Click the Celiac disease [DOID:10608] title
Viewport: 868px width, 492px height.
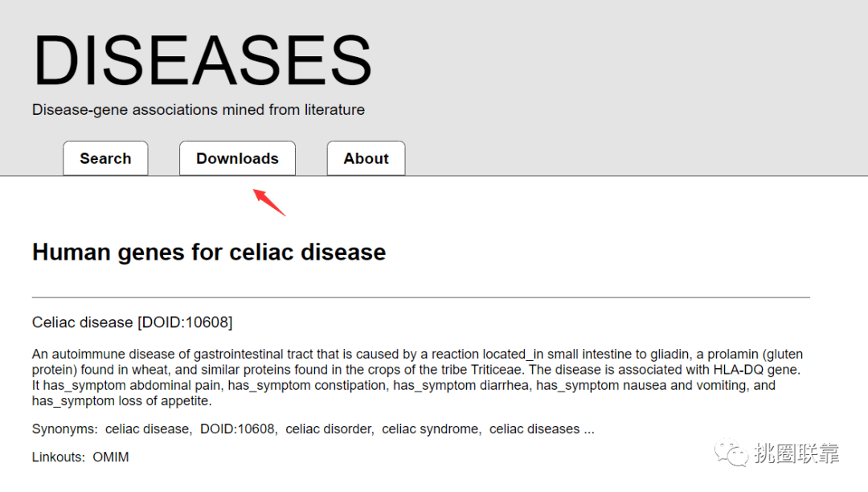click(133, 322)
